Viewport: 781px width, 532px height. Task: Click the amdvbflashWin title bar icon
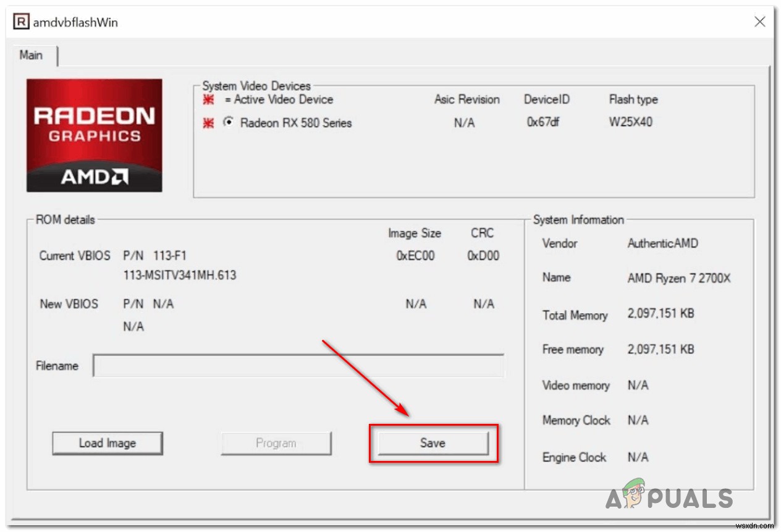22,21
